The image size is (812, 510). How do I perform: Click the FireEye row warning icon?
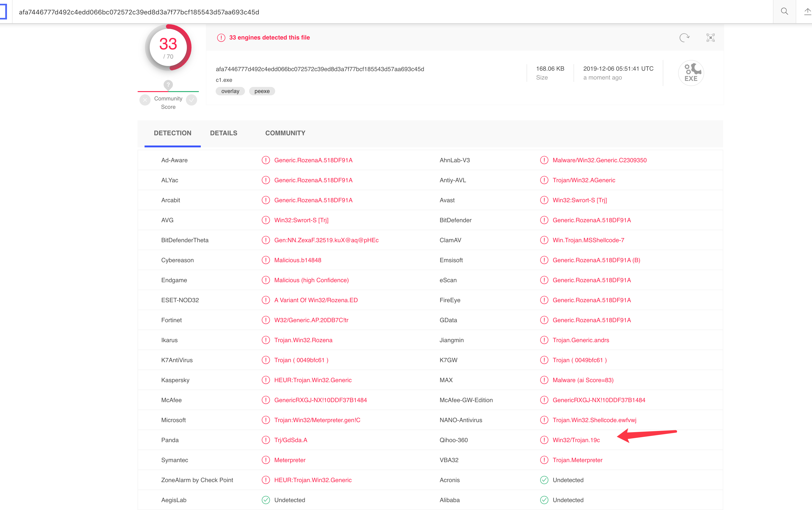click(x=544, y=300)
